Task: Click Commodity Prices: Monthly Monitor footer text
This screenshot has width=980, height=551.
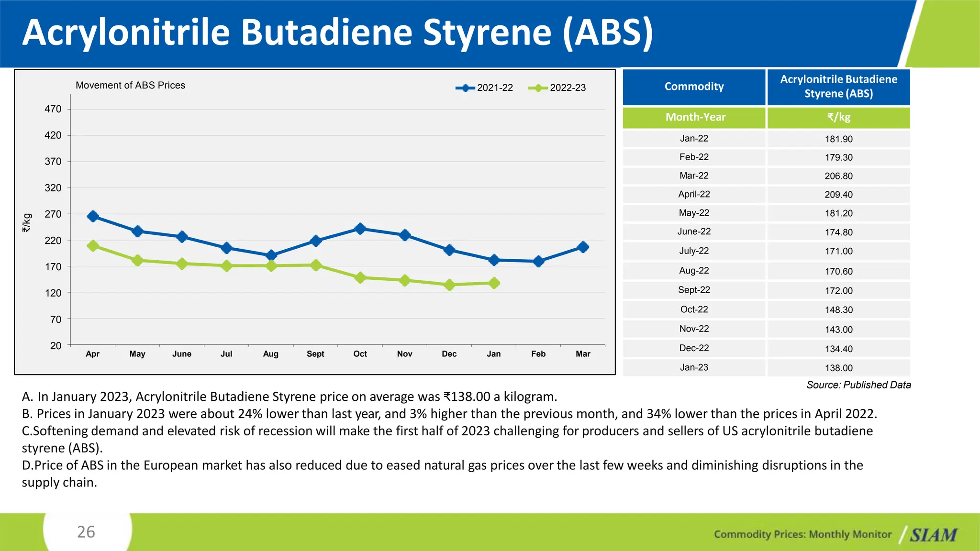Action: [802, 534]
